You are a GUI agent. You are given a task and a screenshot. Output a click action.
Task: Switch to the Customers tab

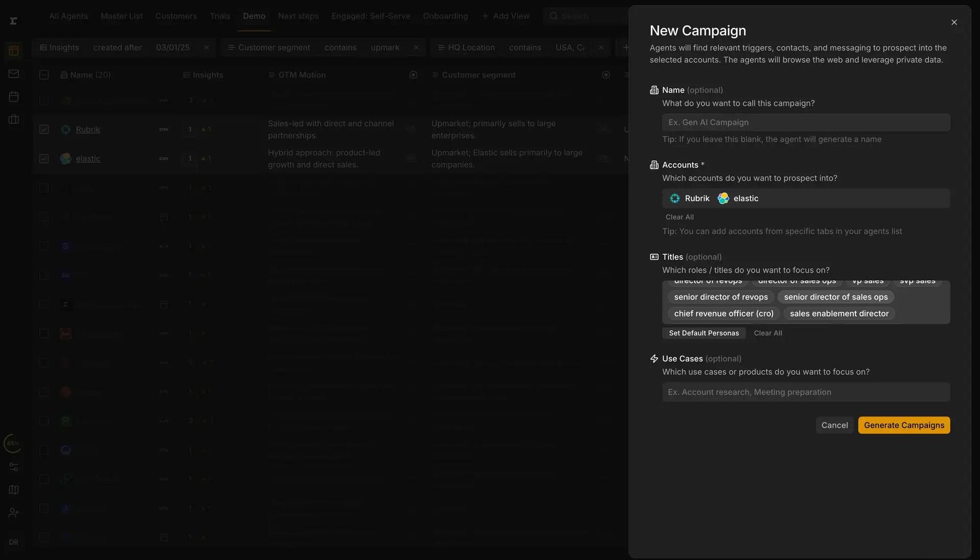pyautogui.click(x=176, y=16)
